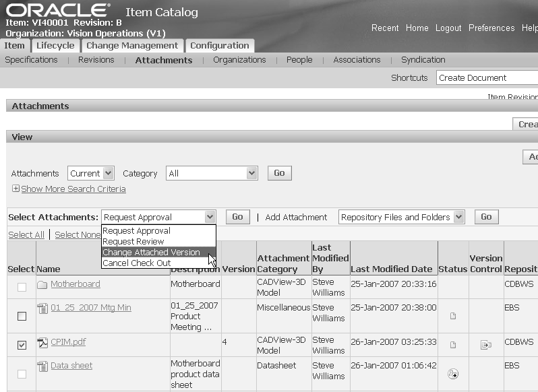Switch to the Change Management tab

tap(132, 46)
